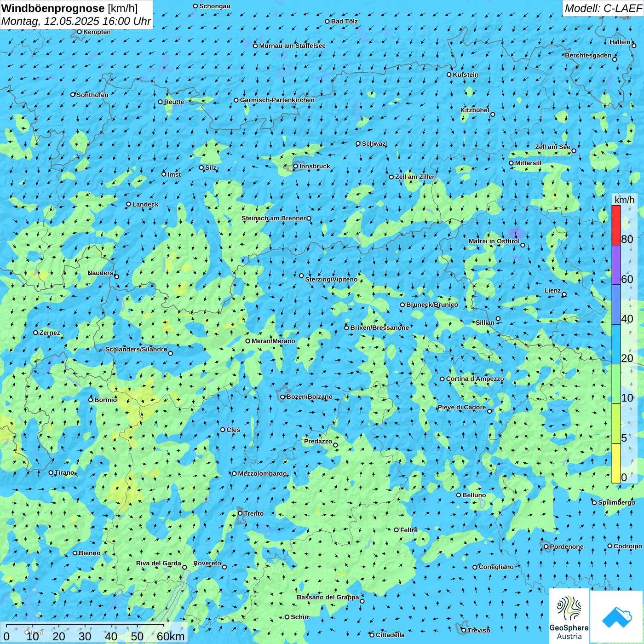Viewport: 644px width, 644px height.
Task: Click the Belluno location dot
Action: (459, 495)
